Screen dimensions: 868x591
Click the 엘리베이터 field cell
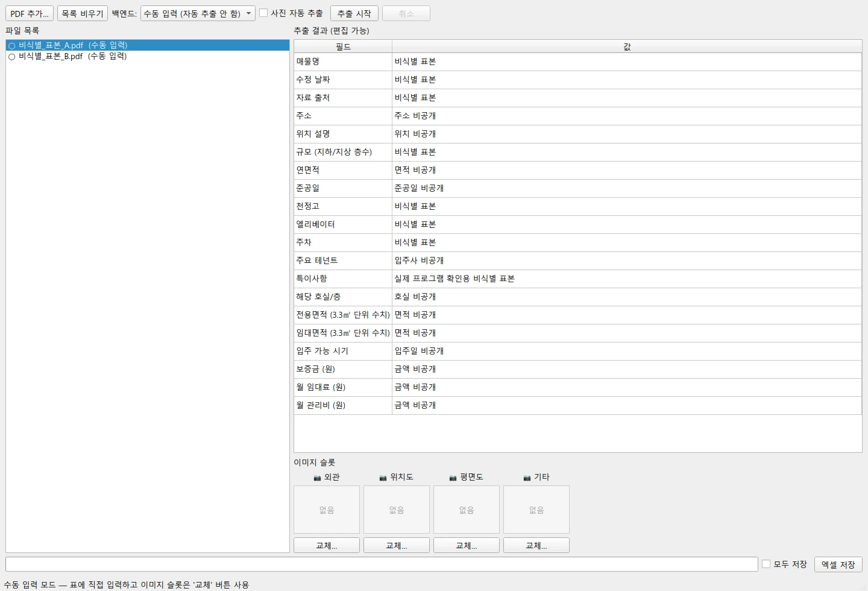point(343,224)
